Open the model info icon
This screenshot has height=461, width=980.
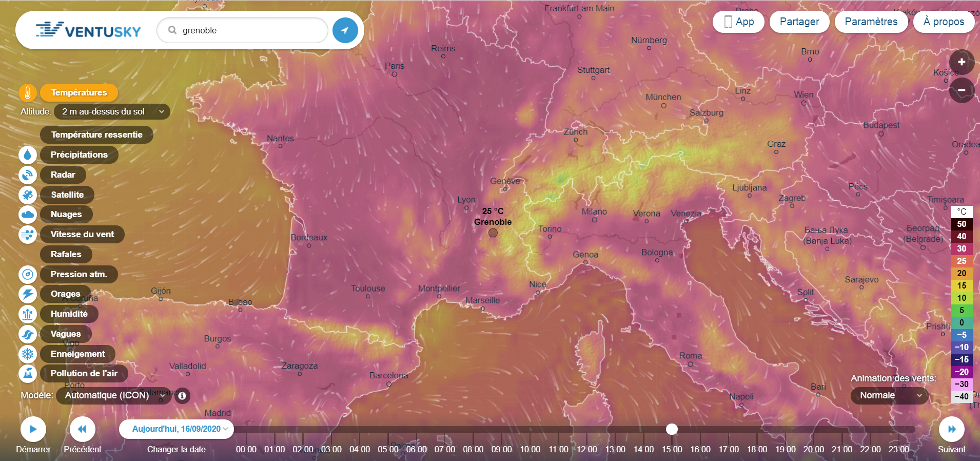(182, 395)
